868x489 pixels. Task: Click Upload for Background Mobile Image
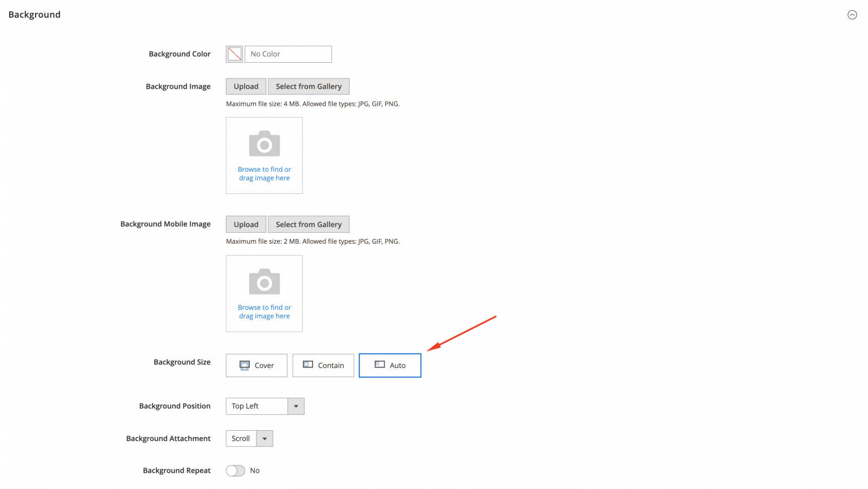click(246, 224)
